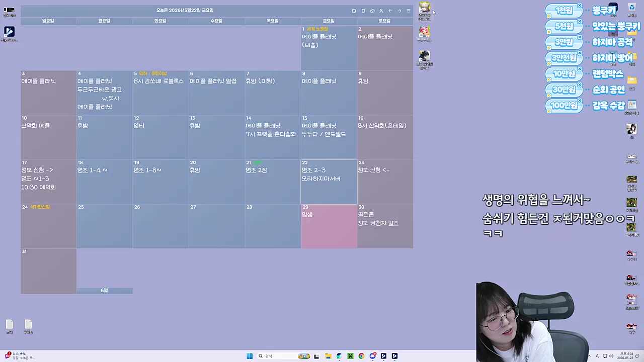Open the Minecraft creeper taskbar icon
644x362 pixels.
350,356
